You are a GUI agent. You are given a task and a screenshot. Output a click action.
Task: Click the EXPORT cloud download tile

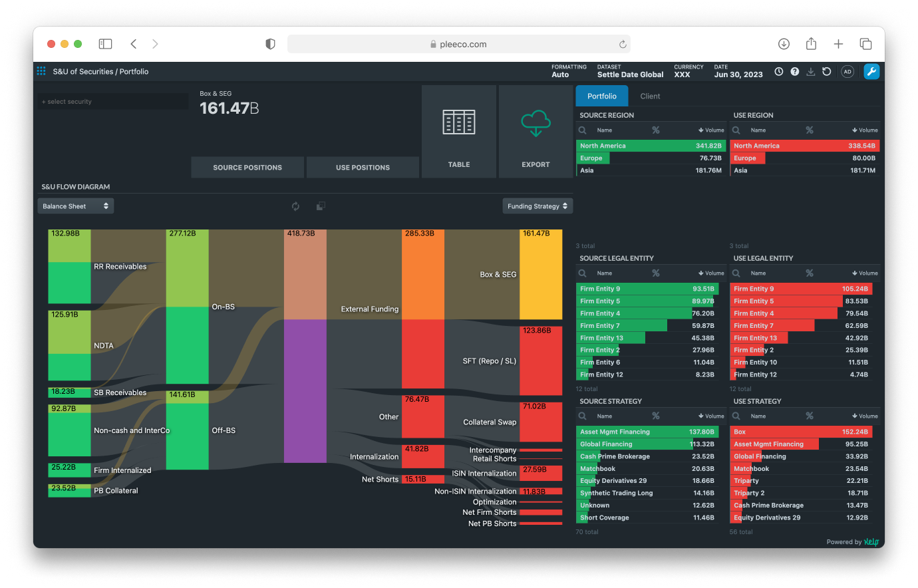(535, 131)
